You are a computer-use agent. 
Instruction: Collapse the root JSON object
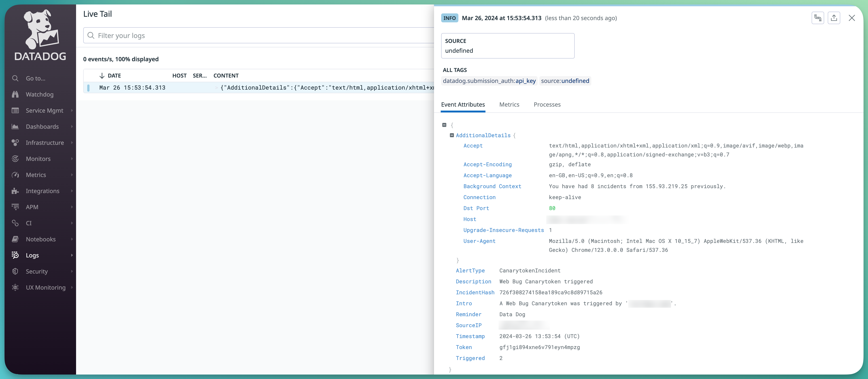[444, 125]
